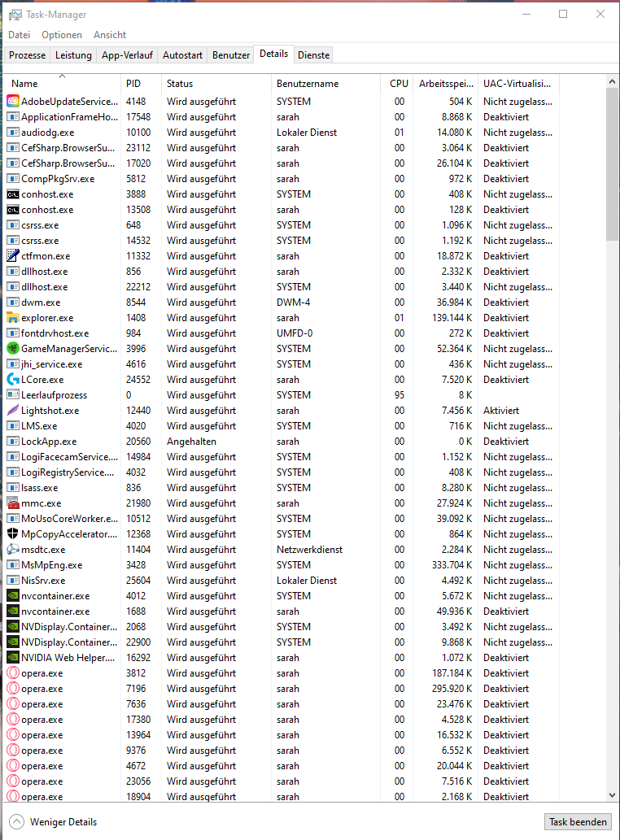Open the Optionen menu
The width and height of the screenshot is (620, 840).
[62, 35]
